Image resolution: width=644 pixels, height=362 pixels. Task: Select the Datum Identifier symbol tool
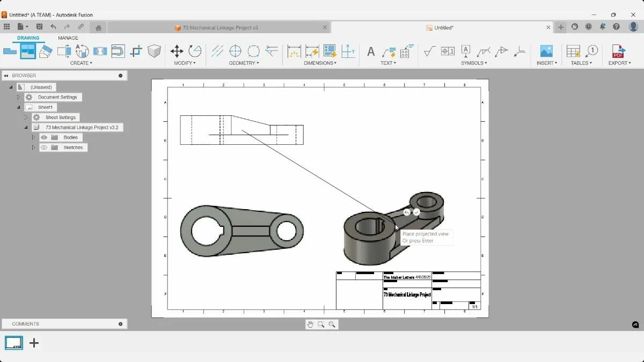(x=466, y=51)
